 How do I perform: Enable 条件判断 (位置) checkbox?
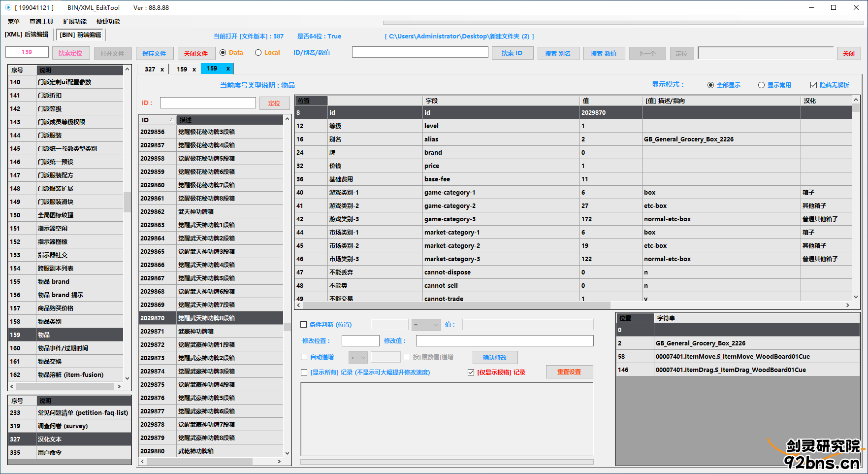(304, 325)
